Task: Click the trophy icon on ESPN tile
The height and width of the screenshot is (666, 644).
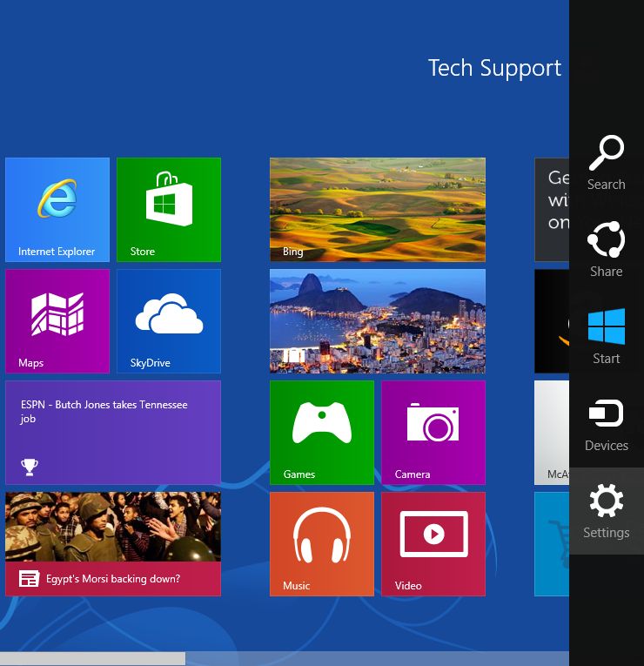Action: [30, 468]
